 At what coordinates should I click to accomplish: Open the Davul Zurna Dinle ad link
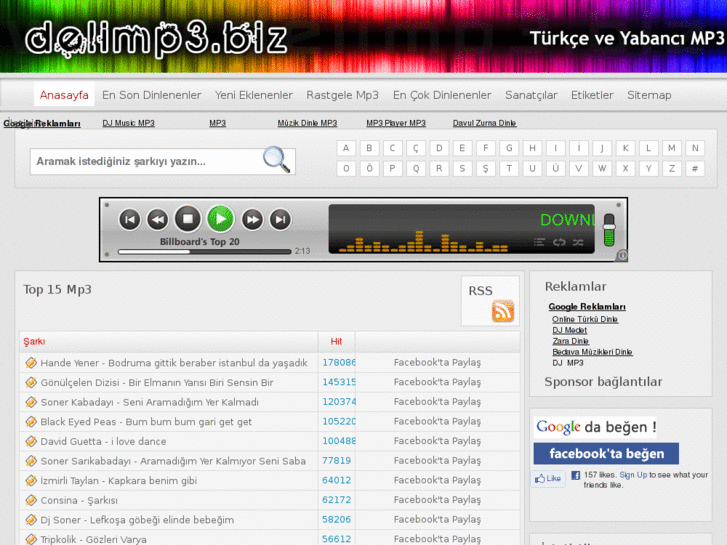coord(484,123)
